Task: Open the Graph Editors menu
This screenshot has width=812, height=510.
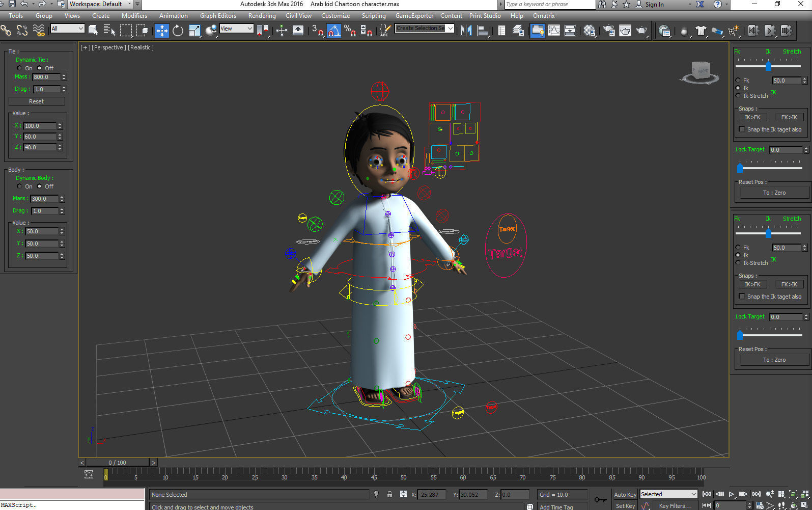Action: tap(218, 16)
